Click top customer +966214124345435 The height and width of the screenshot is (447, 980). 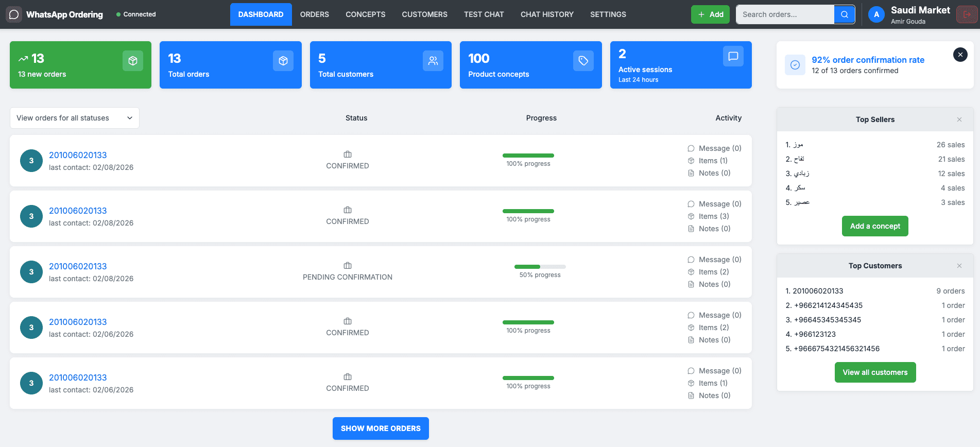875,305
